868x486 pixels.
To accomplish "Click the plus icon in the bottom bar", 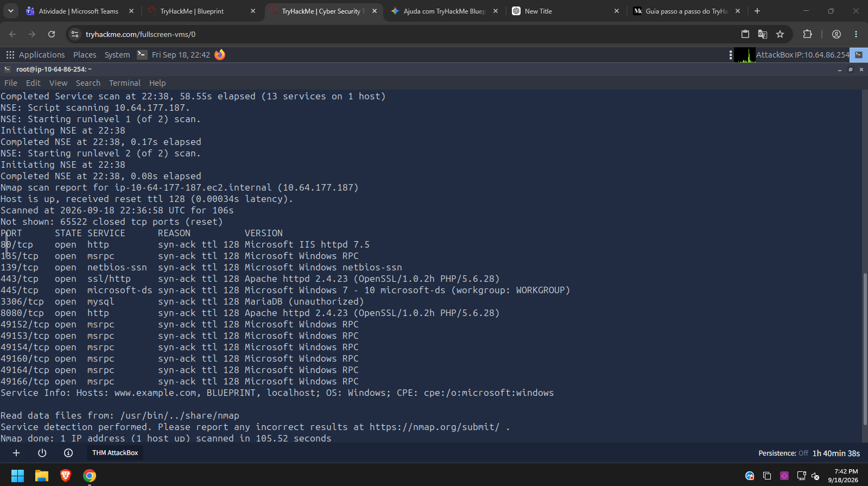I will click(x=16, y=453).
